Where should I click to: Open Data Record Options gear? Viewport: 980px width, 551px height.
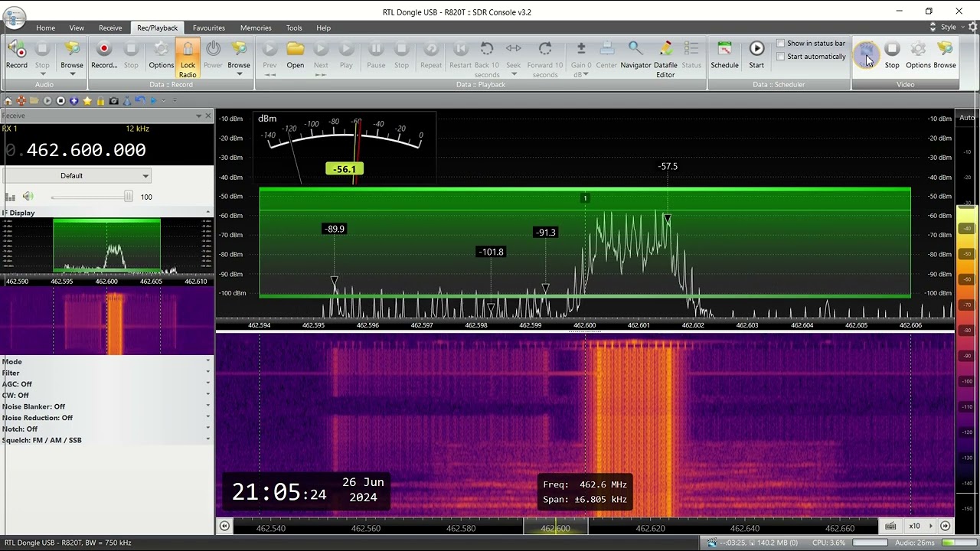pyautogui.click(x=162, y=54)
